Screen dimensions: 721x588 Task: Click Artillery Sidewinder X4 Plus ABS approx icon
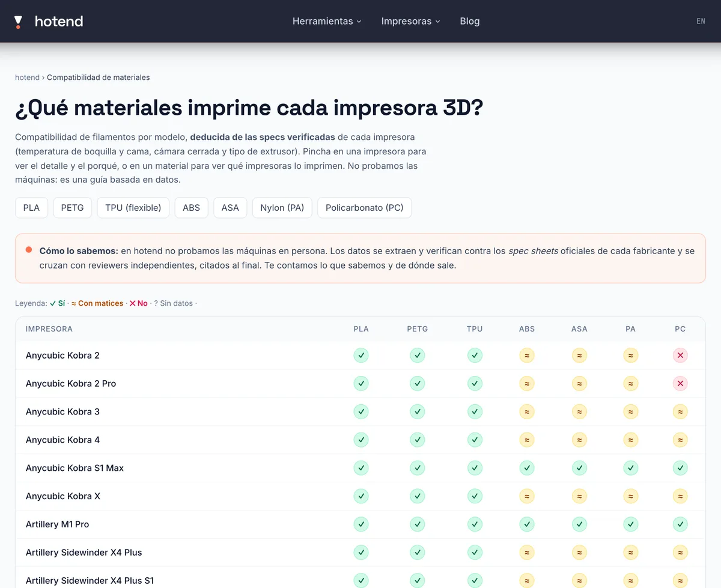(x=527, y=553)
